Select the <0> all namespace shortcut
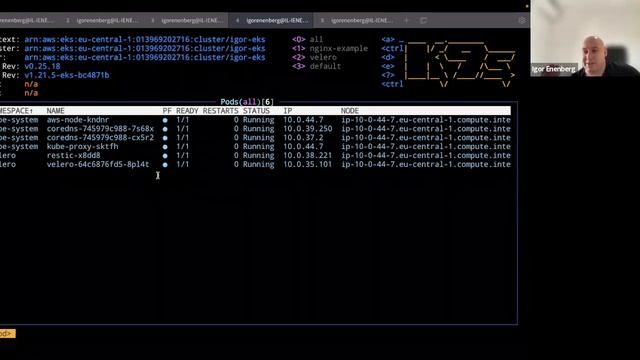Viewport: 640px width, 360px height. tap(307, 40)
